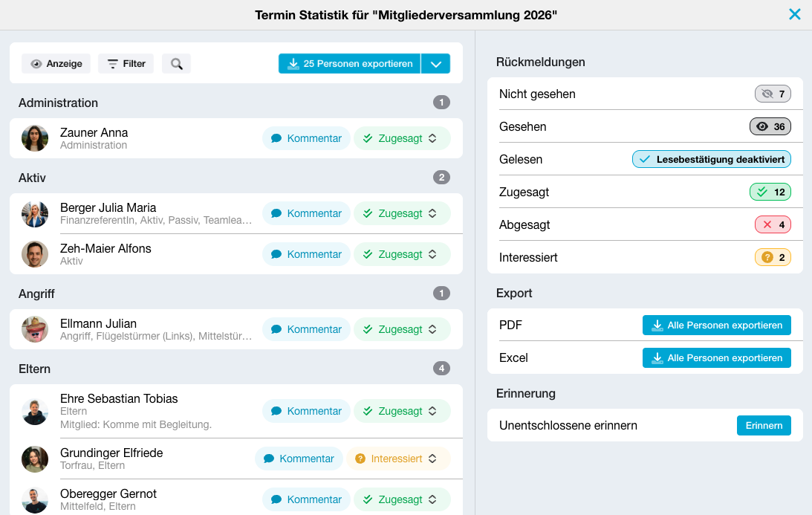Expand the export options dropdown arrow

435,64
